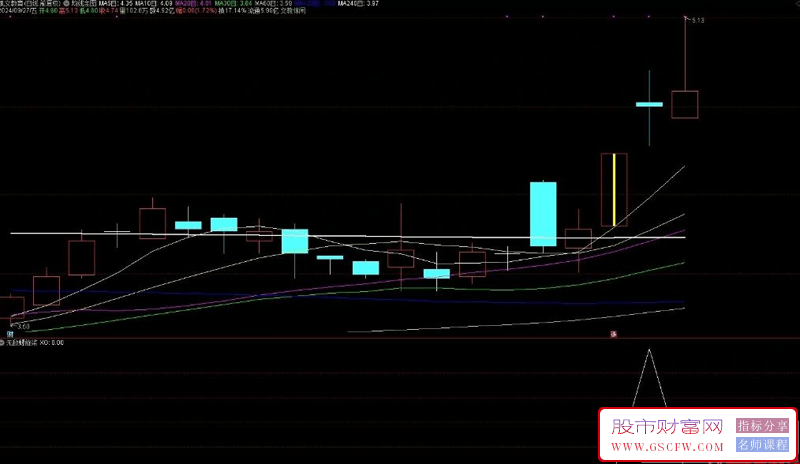Select the flat cyan doji candle near the top

pyautogui.click(x=649, y=105)
